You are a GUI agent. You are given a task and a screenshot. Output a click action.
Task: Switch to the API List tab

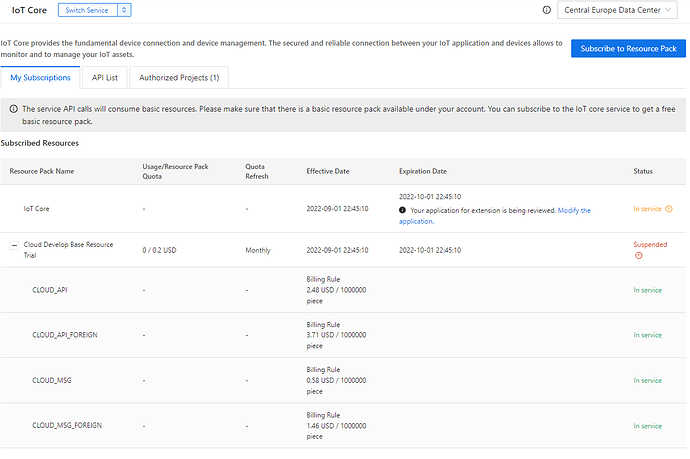pos(106,77)
